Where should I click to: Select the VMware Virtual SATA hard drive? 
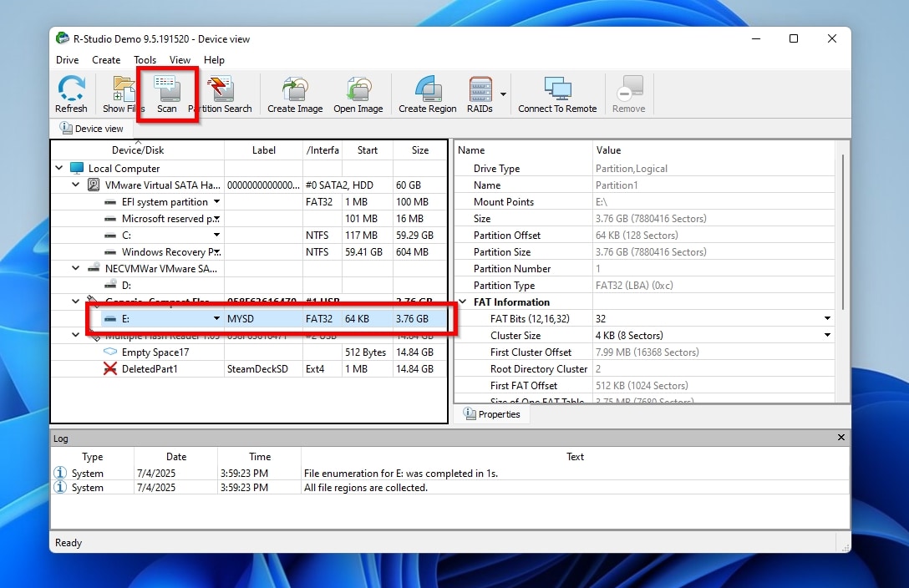coord(162,185)
